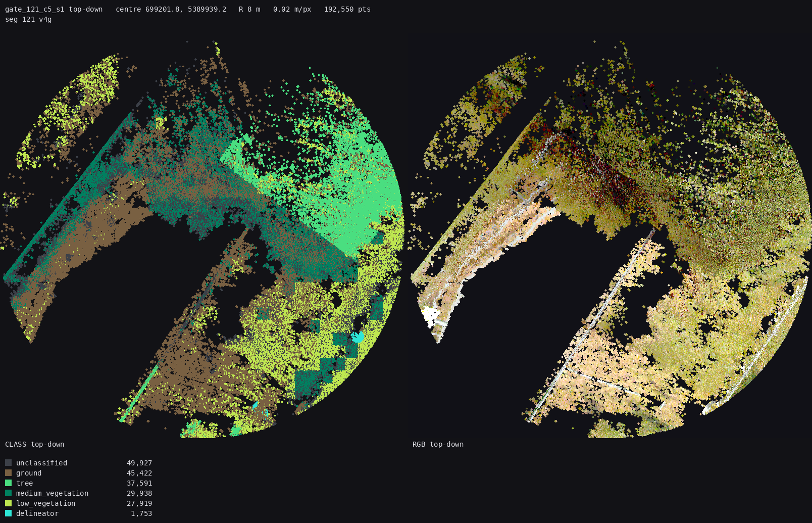Click the 192,550 pts count in header
This screenshot has height=523, width=812.
coord(347,9)
